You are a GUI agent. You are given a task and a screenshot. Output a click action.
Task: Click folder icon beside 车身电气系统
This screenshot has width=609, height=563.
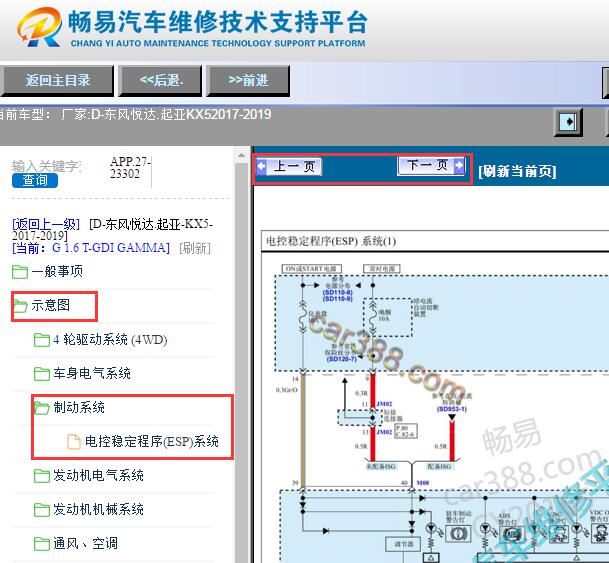(x=42, y=374)
